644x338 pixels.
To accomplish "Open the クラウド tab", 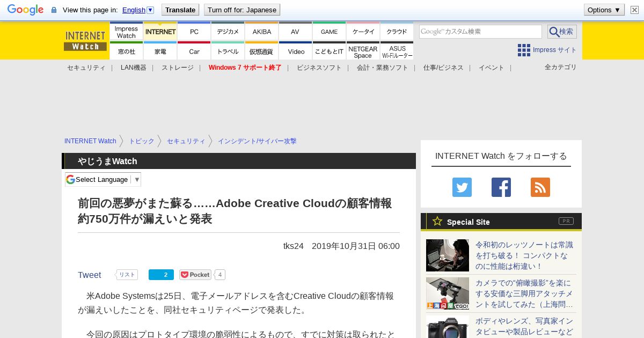I will pos(397,32).
